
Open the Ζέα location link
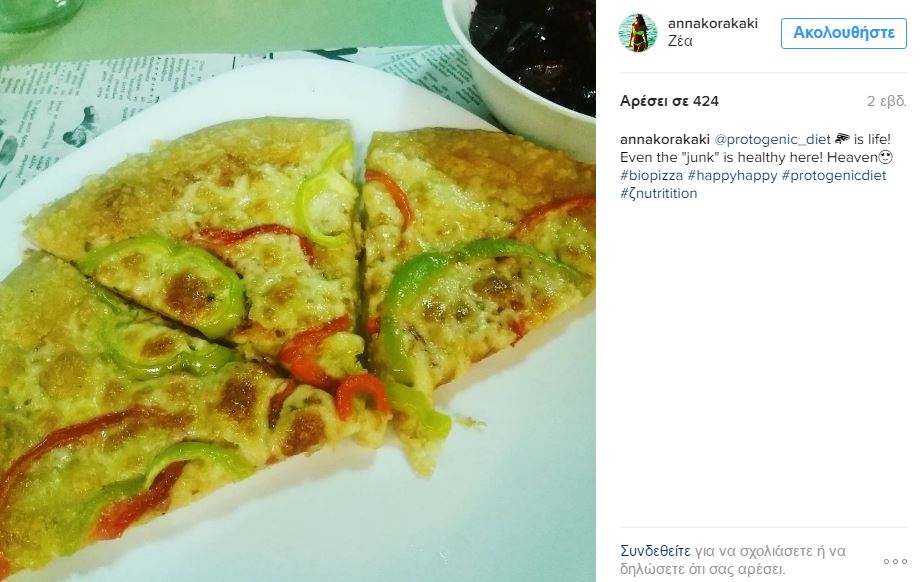click(x=680, y=41)
